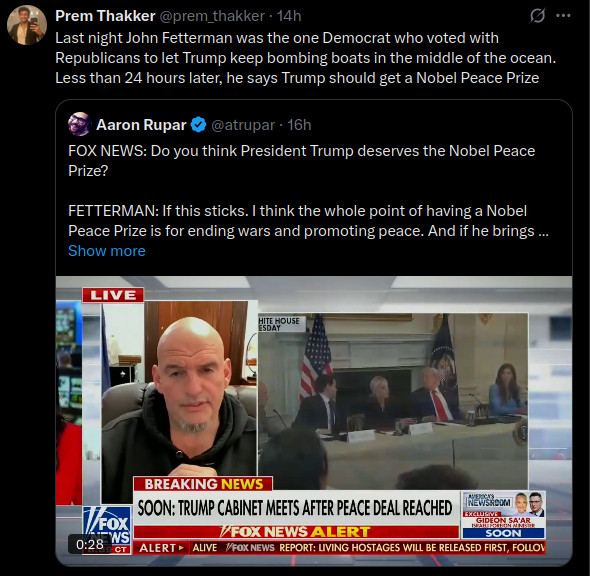Click Aaron Rupar's profile avatar
Screen dimensions: 590x576
pyautogui.click(x=79, y=124)
